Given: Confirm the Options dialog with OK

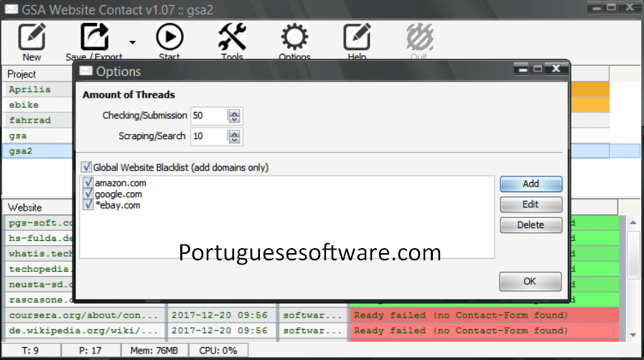Looking at the screenshot, I should tap(530, 281).
